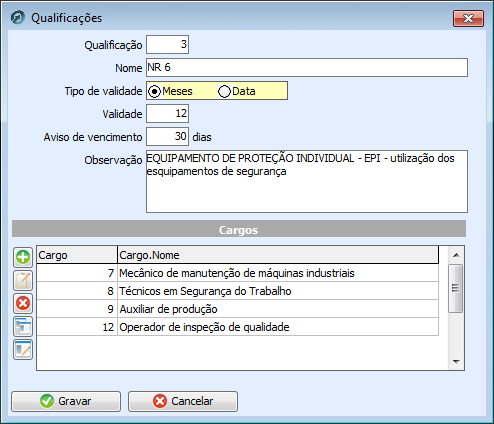The image size is (494, 424).
Task: Select the Data validity radio button
Action: coord(224,91)
